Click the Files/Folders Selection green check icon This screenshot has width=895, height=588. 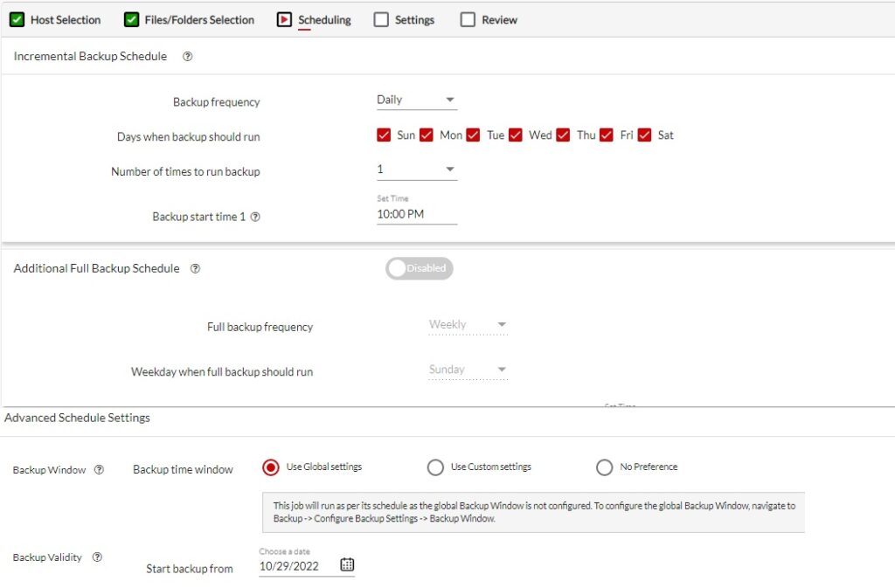[131, 19]
